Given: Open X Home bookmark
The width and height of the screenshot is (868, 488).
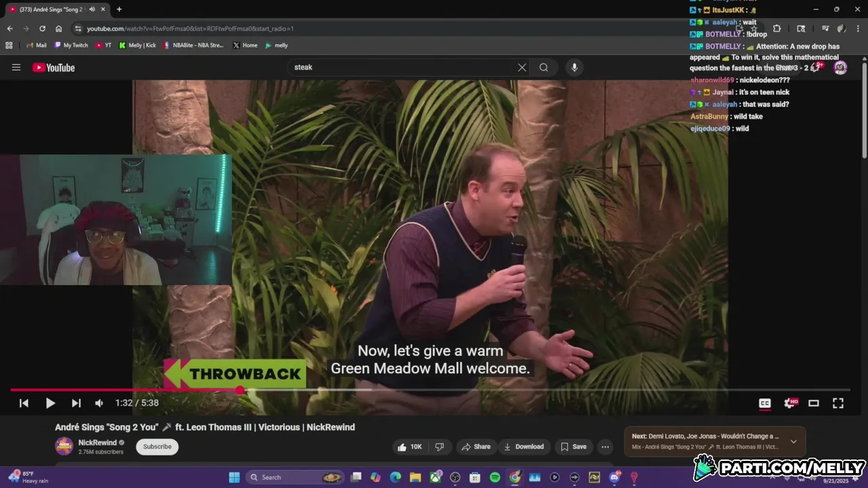Looking at the screenshot, I should point(245,45).
